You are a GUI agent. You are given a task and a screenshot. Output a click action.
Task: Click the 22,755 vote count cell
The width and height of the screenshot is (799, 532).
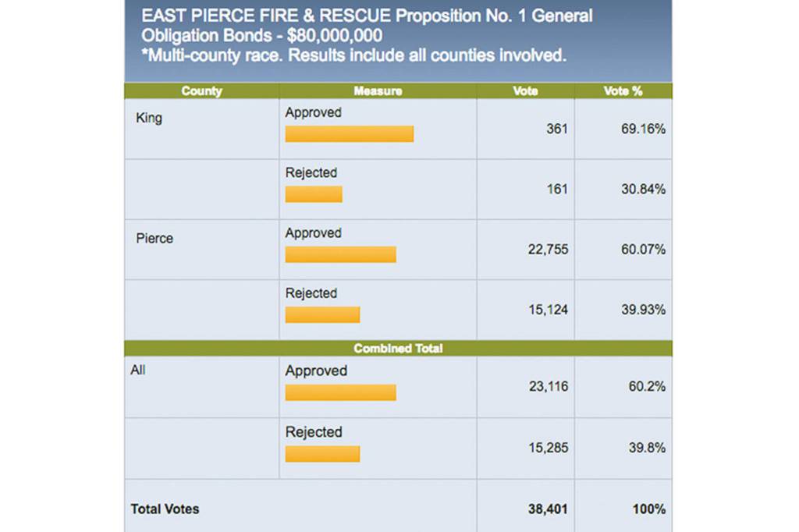tap(548, 250)
